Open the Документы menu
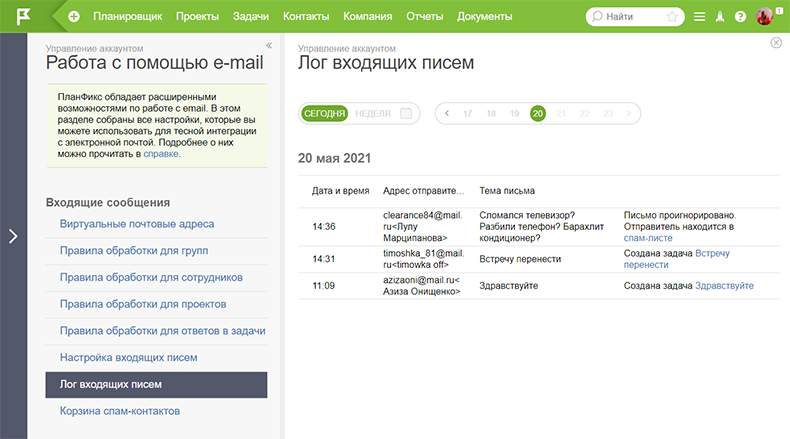This screenshot has width=790, height=439. tap(485, 17)
